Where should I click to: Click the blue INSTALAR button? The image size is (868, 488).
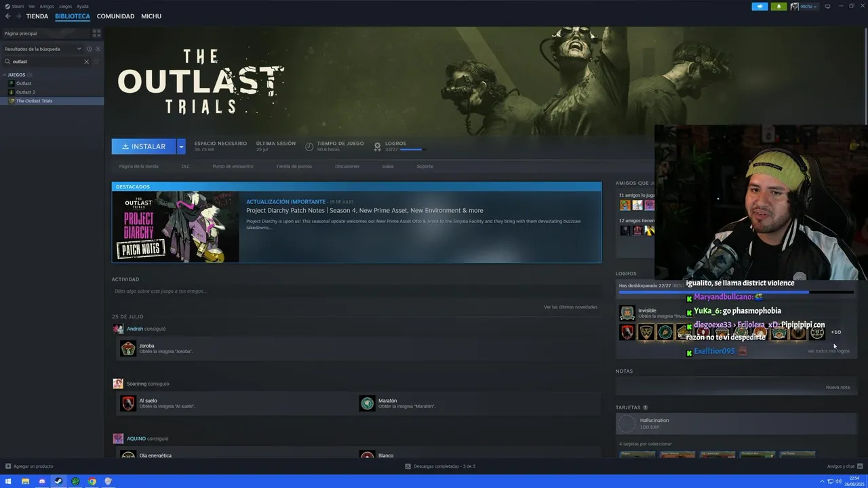(144, 146)
